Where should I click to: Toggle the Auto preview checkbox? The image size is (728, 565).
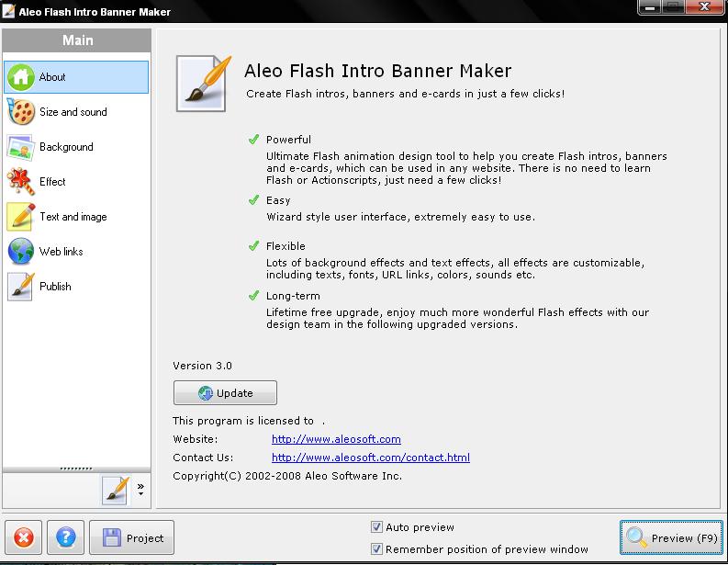tap(376, 527)
